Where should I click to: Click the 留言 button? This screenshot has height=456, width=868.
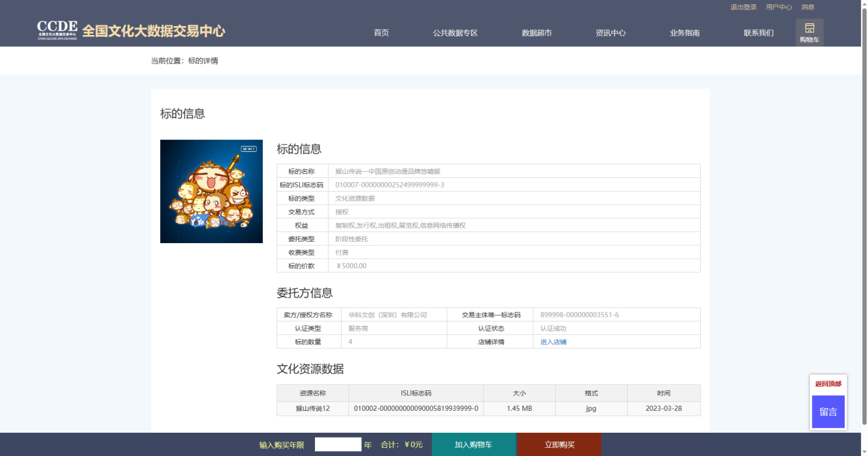click(x=828, y=412)
